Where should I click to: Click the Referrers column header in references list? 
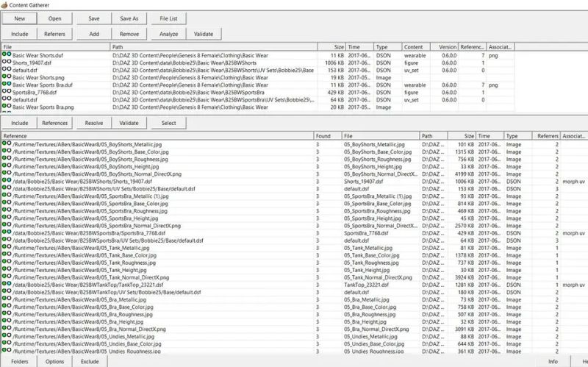tap(546, 136)
